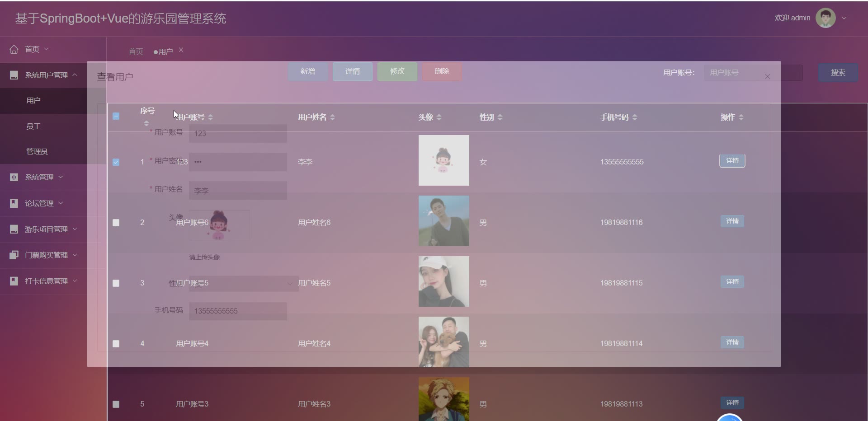Switch to the ●用户 tab
The width and height of the screenshot is (868, 421).
pyautogui.click(x=163, y=51)
